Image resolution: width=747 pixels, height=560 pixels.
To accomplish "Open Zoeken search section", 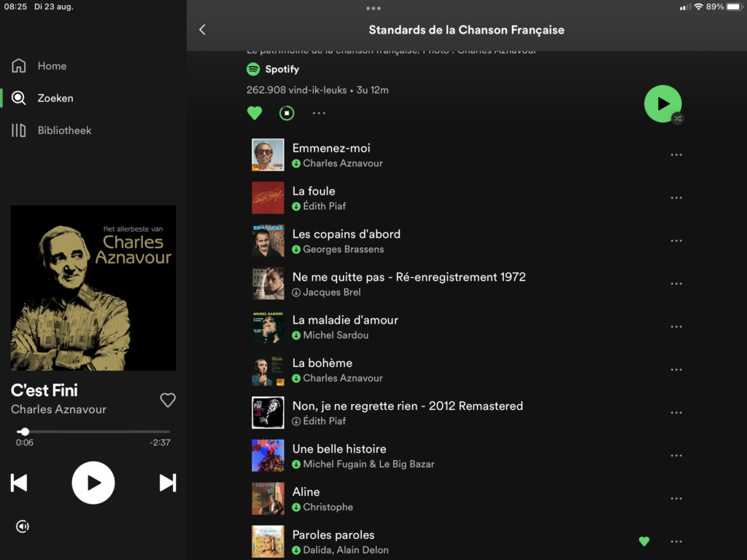I will [x=42, y=98].
